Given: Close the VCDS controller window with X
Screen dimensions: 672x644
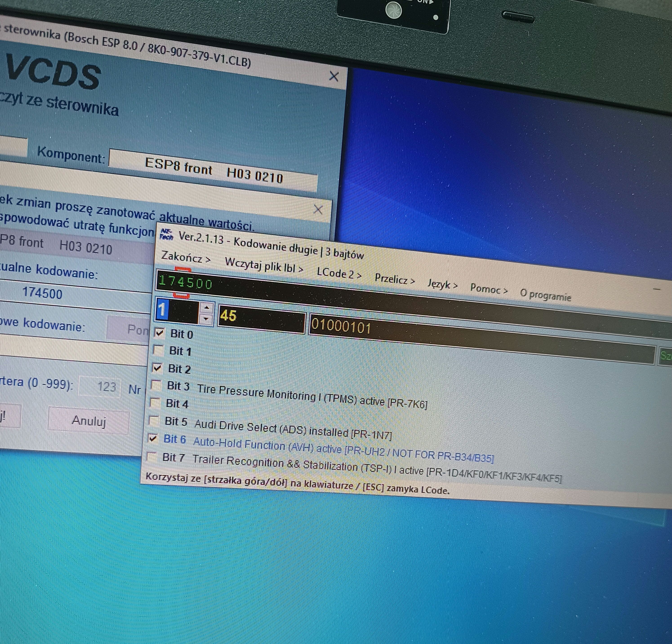Looking at the screenshot, I should tap(334, 76).
